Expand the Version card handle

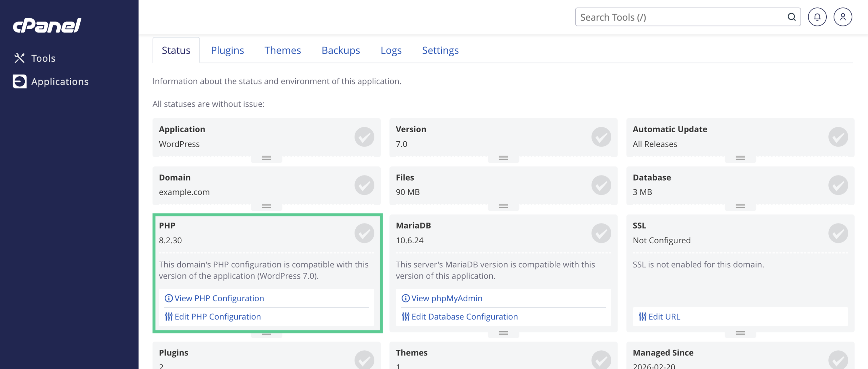click(x=504, y=158)
